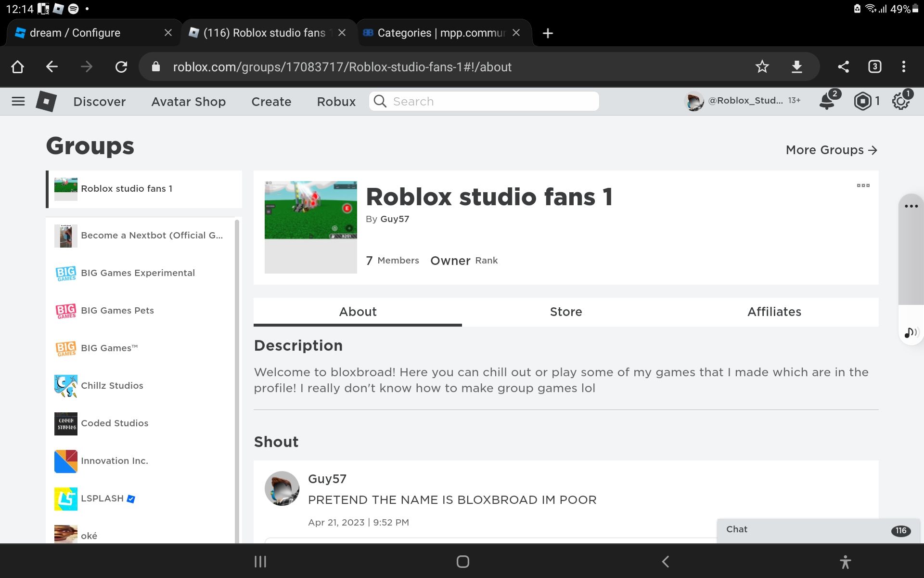Share the page with share icon
Image resolution: width=924 pixels, height=578 pixels.
point(843,66)
